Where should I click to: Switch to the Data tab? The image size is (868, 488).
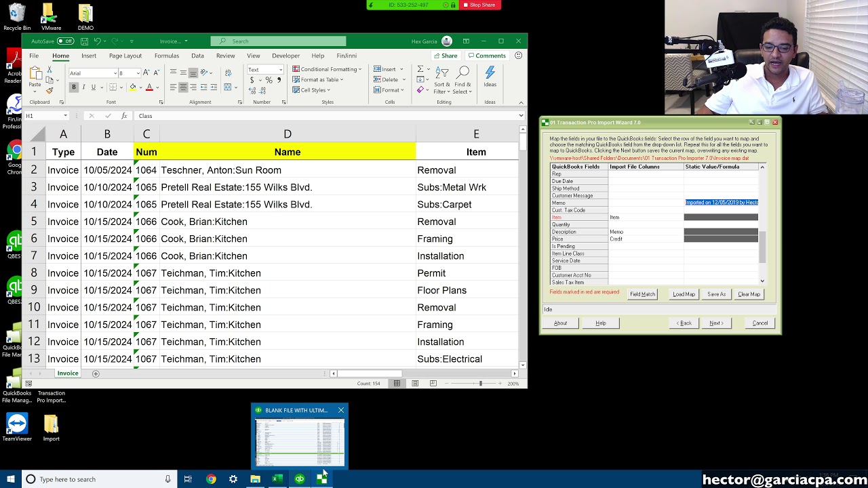pyautogui.click(x=197, y=56)
